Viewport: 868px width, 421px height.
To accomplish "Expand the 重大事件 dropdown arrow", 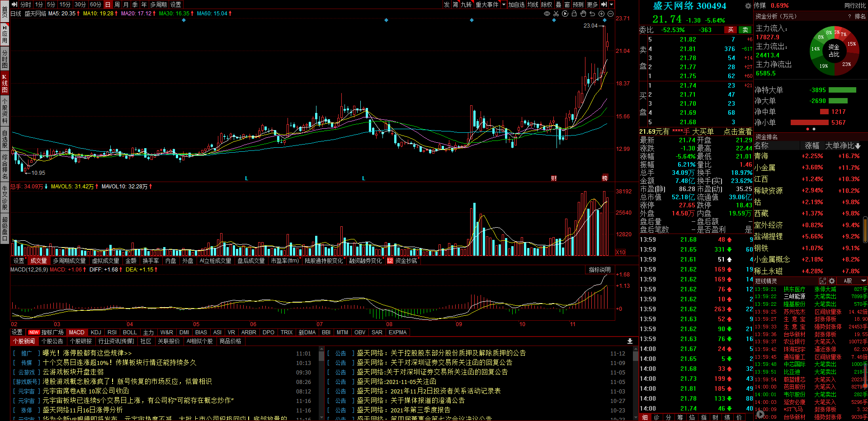I will [504, 5].
